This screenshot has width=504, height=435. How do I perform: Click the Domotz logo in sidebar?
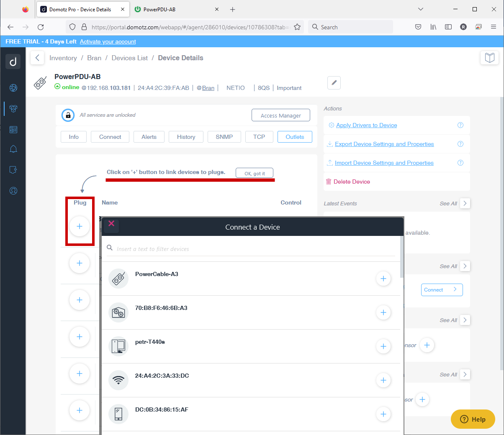[13, 61]
